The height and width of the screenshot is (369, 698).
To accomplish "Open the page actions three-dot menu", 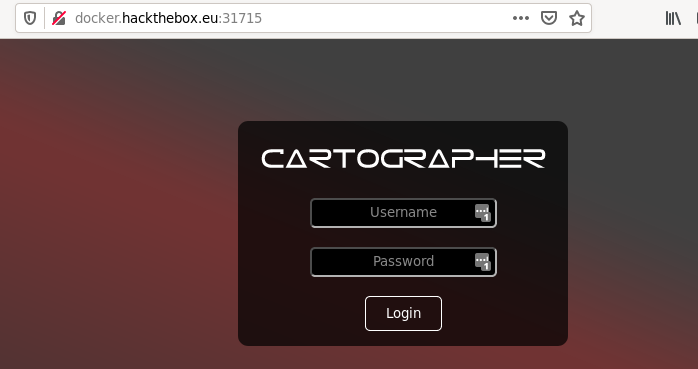I will point(520,18).
